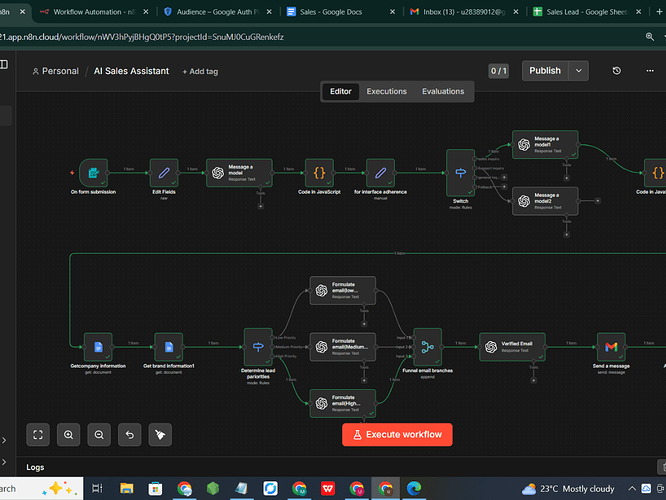
Task: Click the On form submission trigger node
Action: [93, 172]
